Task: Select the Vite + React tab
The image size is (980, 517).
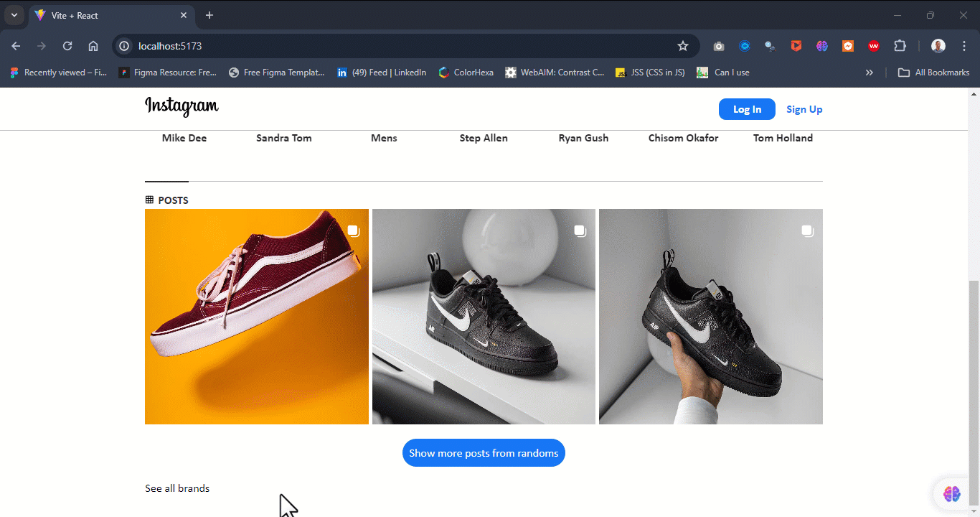Action: pos(111,15)
